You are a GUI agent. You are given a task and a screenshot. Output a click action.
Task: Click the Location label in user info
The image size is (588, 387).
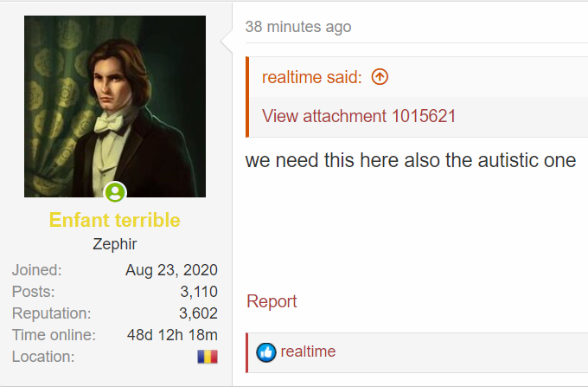pyautogui.click(x=43, y=357)
